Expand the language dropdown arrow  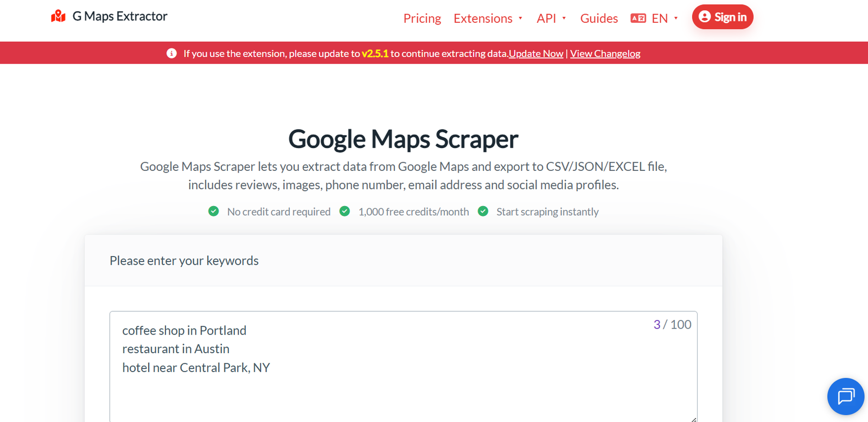[x=676, y=18]
